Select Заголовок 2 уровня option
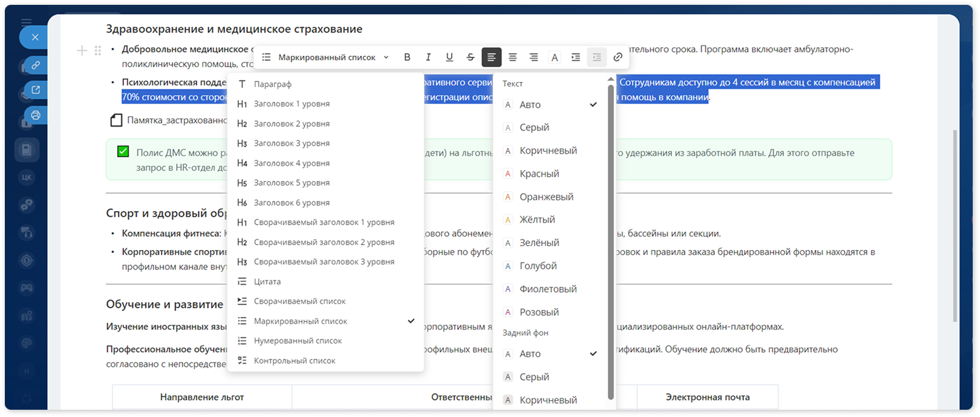Screen dimensions: 980x417 click(325, 123)
